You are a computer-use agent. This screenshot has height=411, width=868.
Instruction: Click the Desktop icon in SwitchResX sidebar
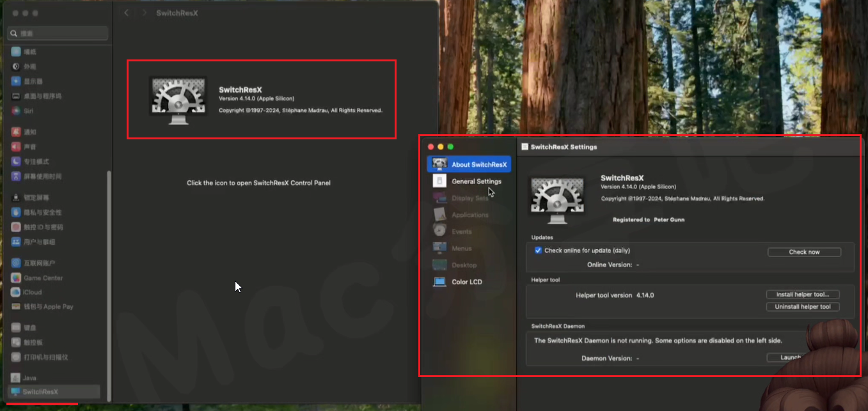click(439, 265)
